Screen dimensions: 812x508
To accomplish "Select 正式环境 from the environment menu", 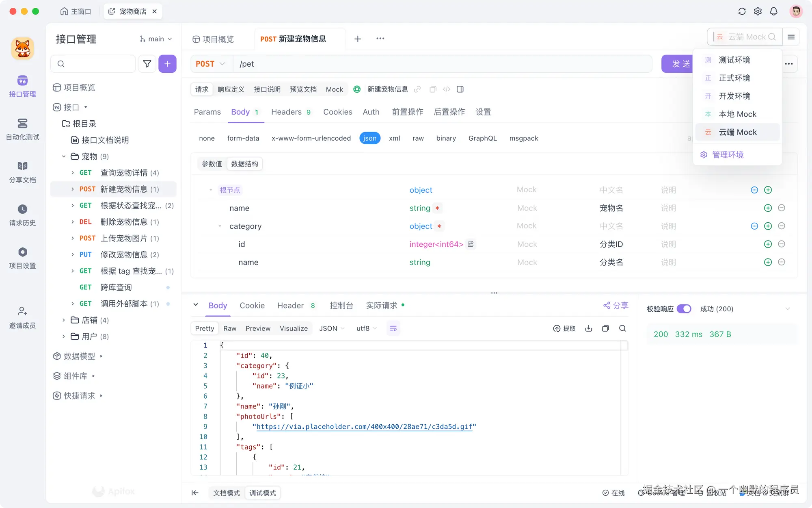I will tap(734, 78).
